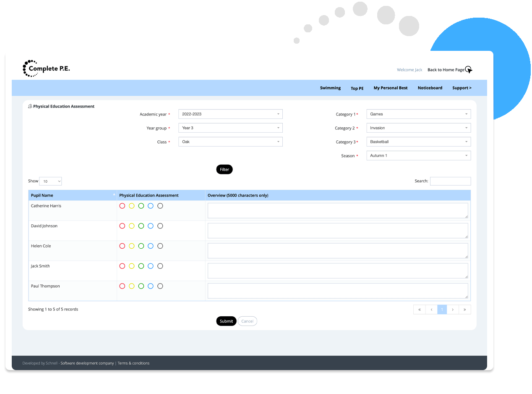This screenshot has height=394, width=532.
Task: Click page 1 in pagination
Action: pos(442,310)
